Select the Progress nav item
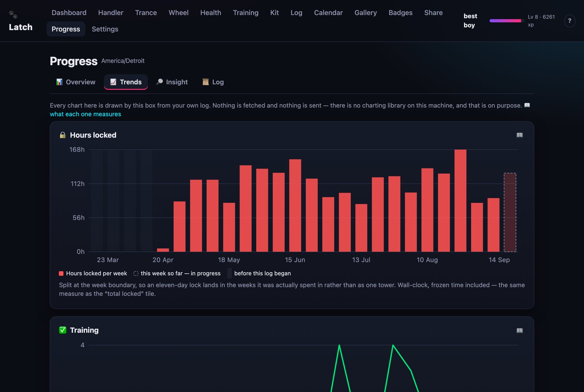This screenshot has height=392, width=584. point(66,29)
